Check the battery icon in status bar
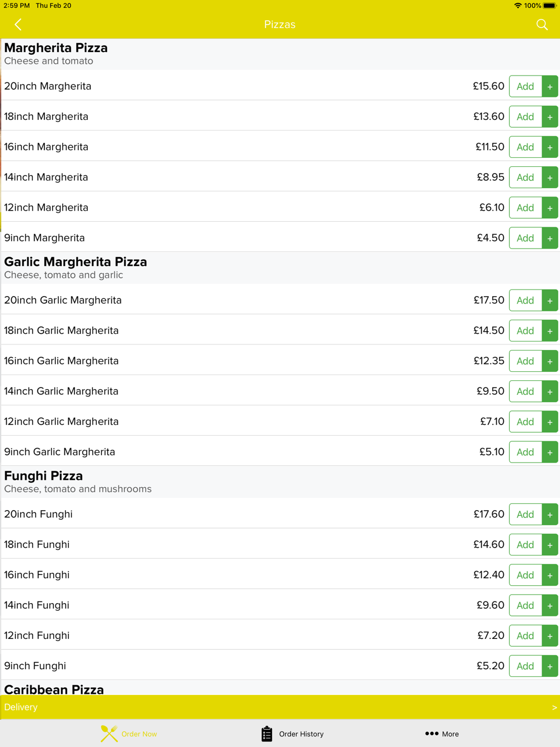 tap(549, 6)
